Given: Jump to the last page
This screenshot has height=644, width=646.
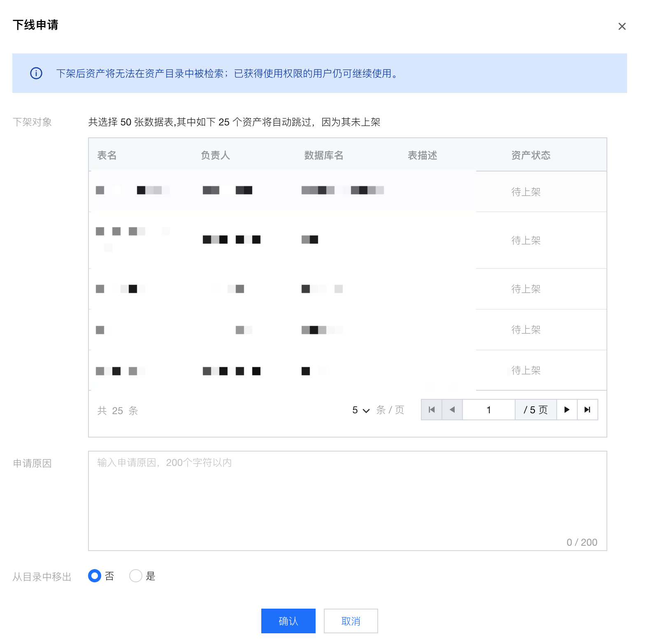Looking at the screenshot, I should pyautogui.click(x=587, y=410).
